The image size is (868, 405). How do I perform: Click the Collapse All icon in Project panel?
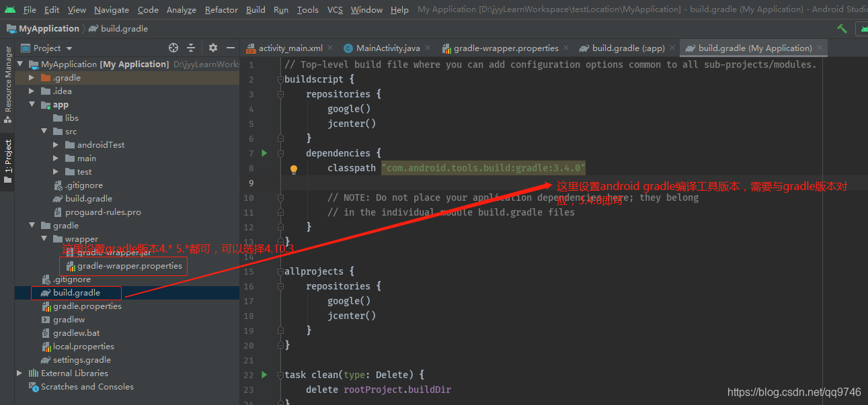tap(191, 48)
